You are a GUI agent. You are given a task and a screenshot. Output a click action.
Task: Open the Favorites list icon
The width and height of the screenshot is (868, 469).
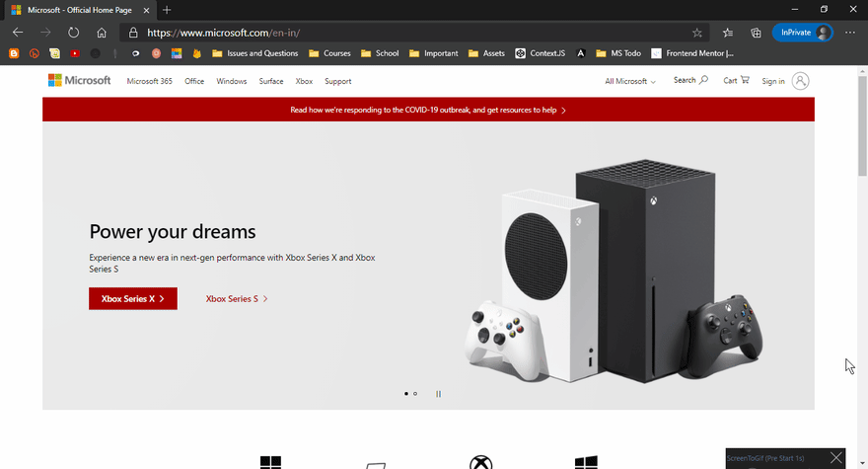(x=727, y=33)
